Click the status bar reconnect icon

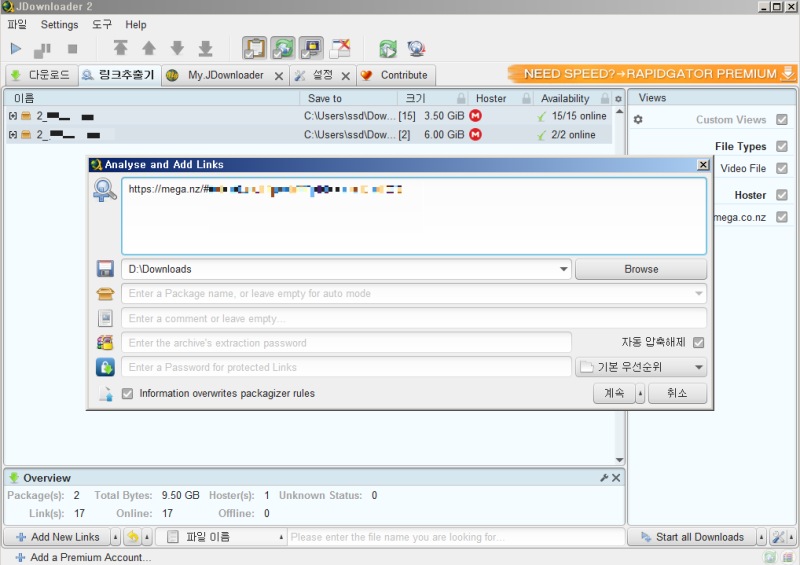(x=770, y=557)
